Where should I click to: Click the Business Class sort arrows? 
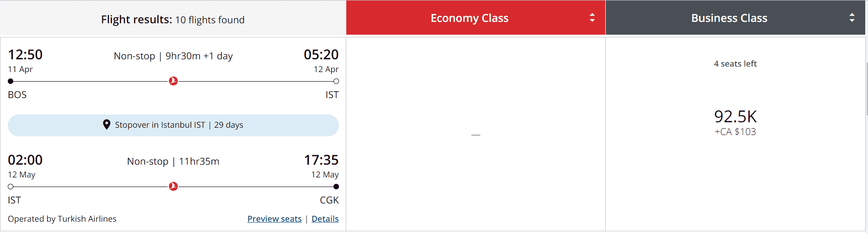(852, 18)
